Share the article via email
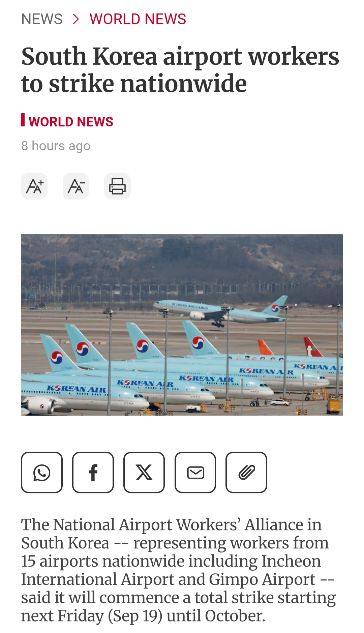Screen dimensions: 364x633 click(x=195, y=472)
